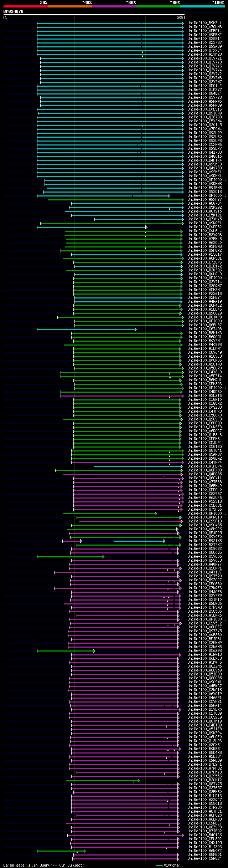Click the orange ~40% identity legend bar
The image size is (228, 868).
coord(69,6)
